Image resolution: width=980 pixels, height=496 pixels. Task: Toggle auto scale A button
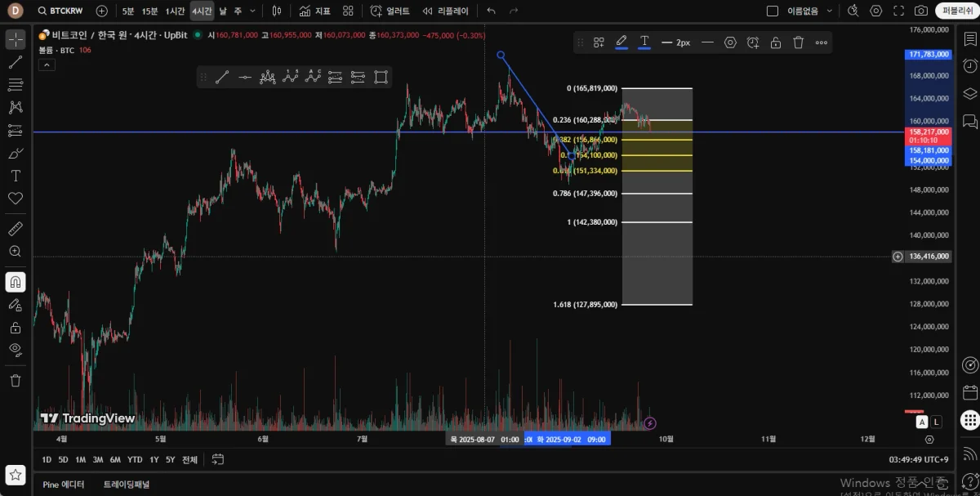(x=922, y=422)
